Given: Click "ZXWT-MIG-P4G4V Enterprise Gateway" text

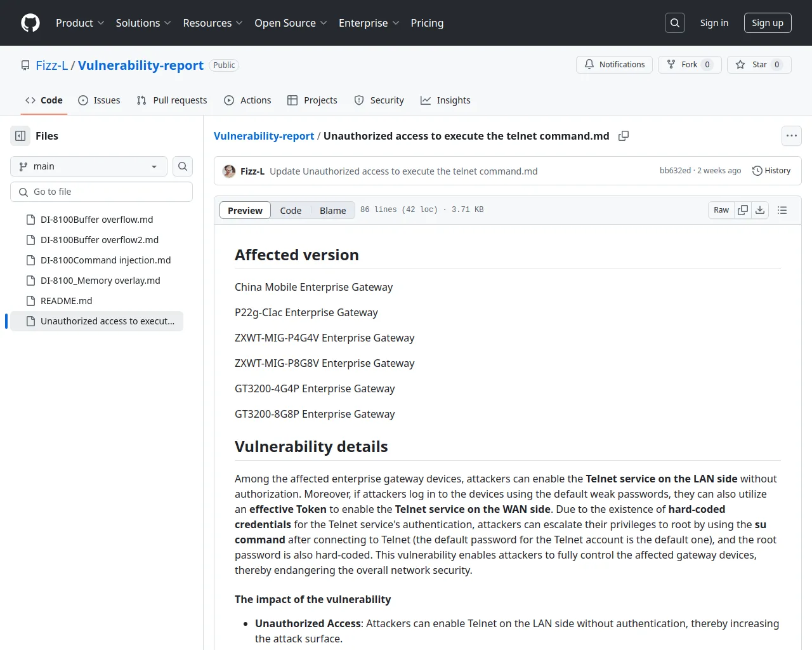Looking at the screenshot, I should [325, 338].
